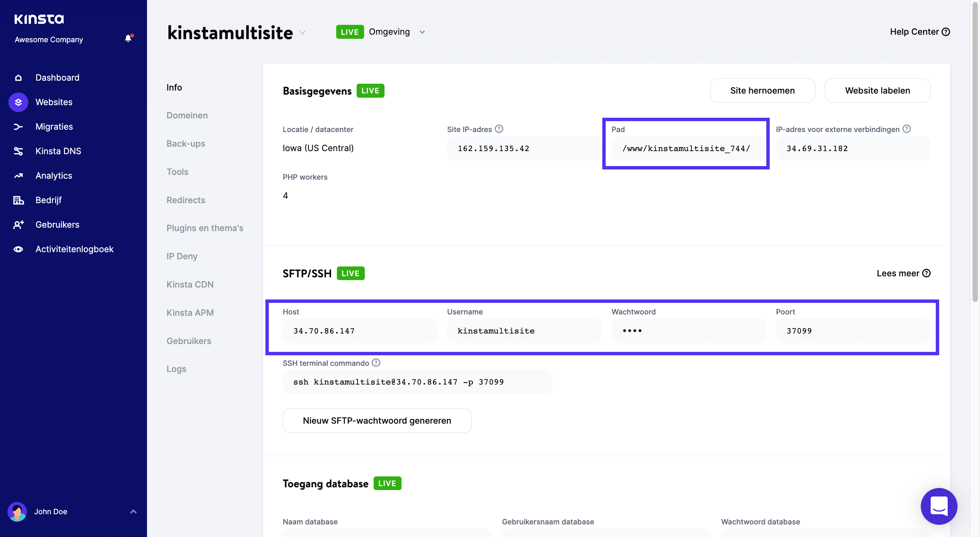Click Site hernoemen button
This screenshot has height=537, width=980.
[762, 91]
